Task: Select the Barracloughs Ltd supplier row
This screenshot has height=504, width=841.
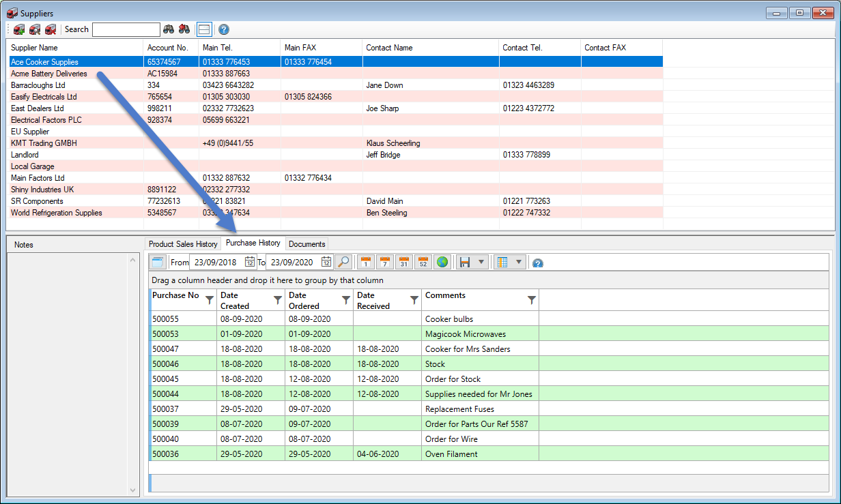Action: coord(38,85)
